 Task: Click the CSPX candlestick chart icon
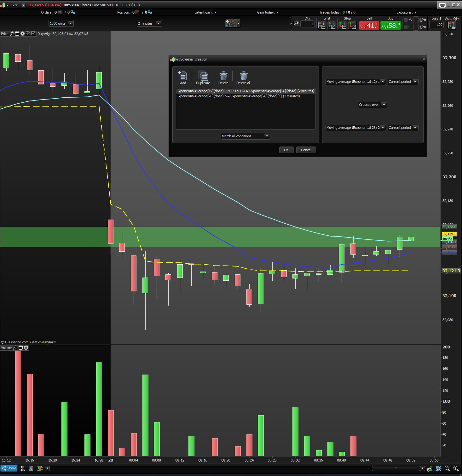(x=3, y=5)
